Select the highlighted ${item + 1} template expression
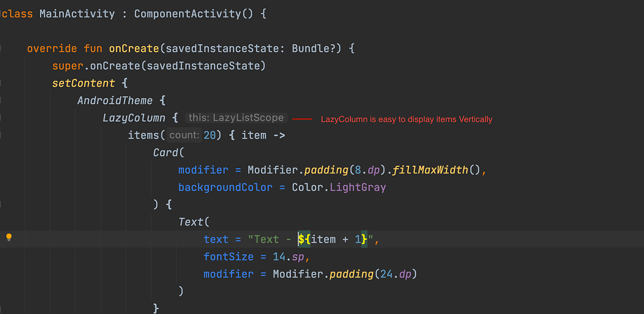 [x=333, y=239]
